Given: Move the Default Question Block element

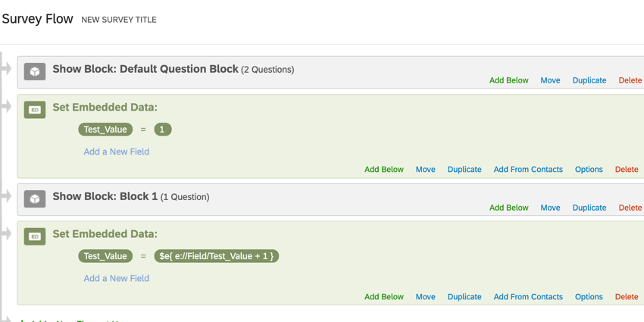Looking at the screenshot, I should pos(550,80).
